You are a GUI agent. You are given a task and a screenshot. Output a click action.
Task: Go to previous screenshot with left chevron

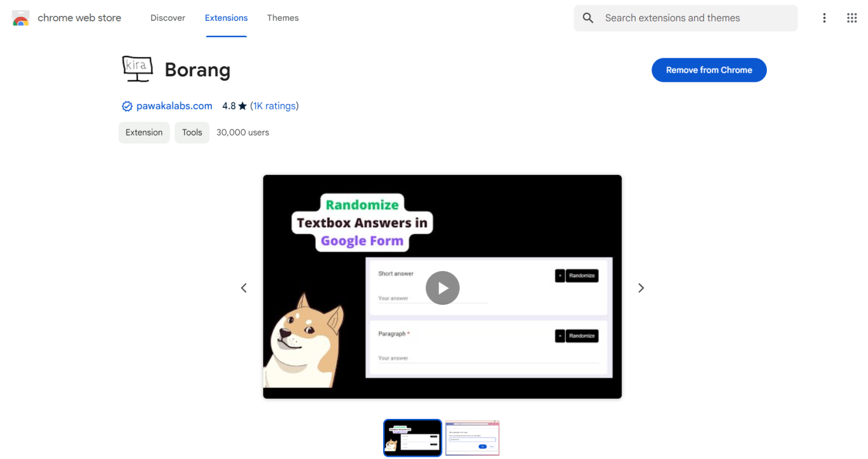pyautogui.click(x=244, y=288)
